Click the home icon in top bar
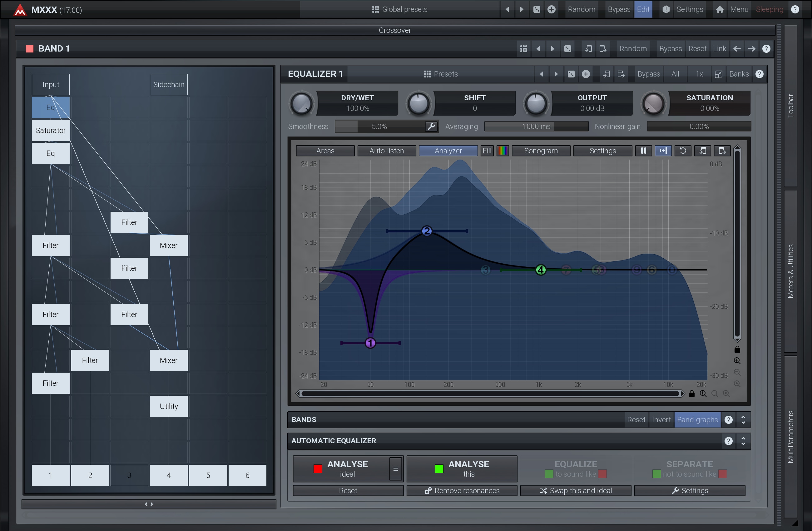The image size is (812, 531). click(x=720, y=9)
